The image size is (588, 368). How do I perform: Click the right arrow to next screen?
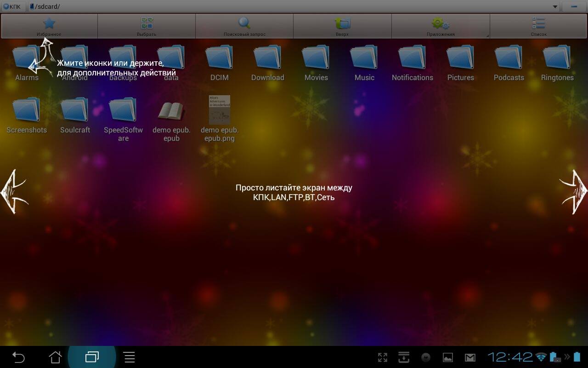pos(573,191)
